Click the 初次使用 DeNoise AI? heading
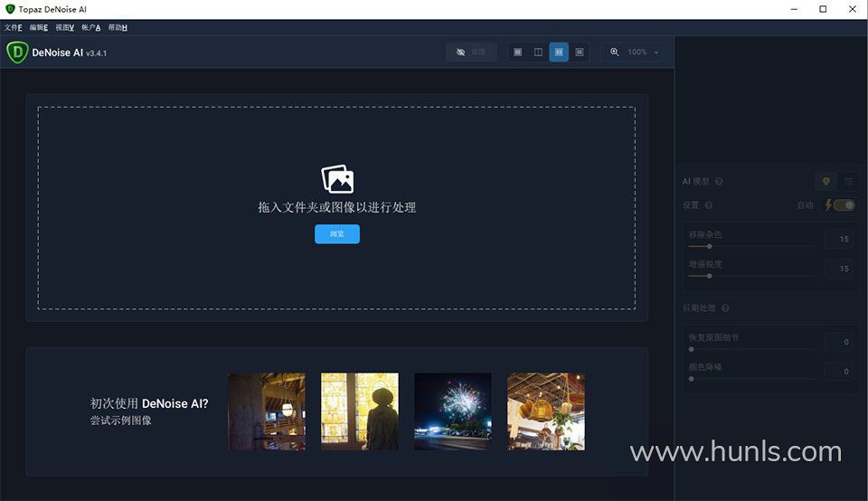 click(149, 403)
